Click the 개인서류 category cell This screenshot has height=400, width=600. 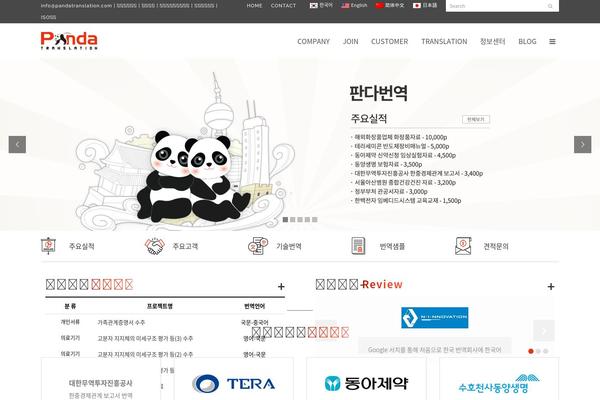click(70, 322)
